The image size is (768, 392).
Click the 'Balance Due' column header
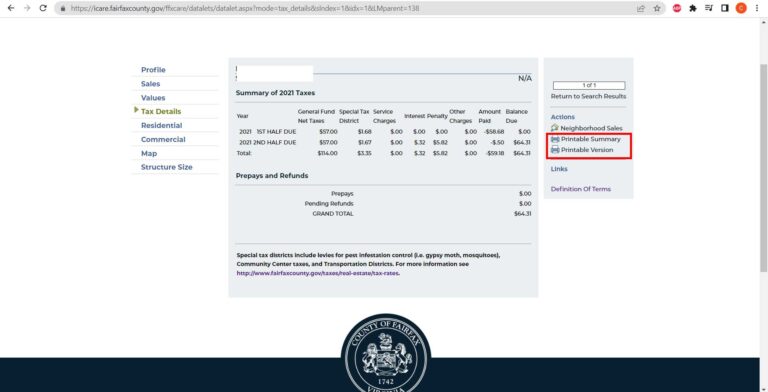pyautogui.click(x=516, y=116)
